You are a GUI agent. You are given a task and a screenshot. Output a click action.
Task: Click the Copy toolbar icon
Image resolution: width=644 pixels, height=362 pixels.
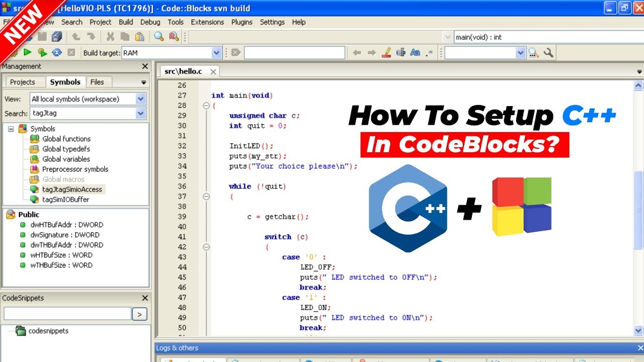tap(125, 37)
